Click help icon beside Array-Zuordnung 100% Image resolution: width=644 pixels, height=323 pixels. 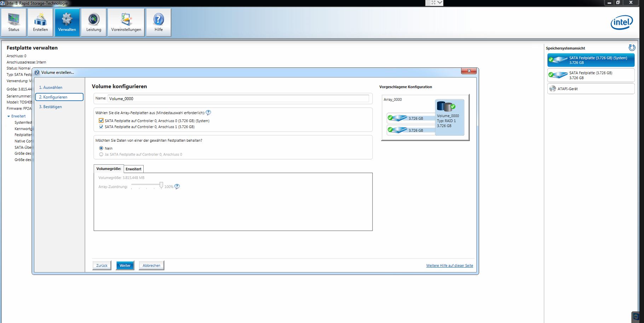(x=177, y=186)
